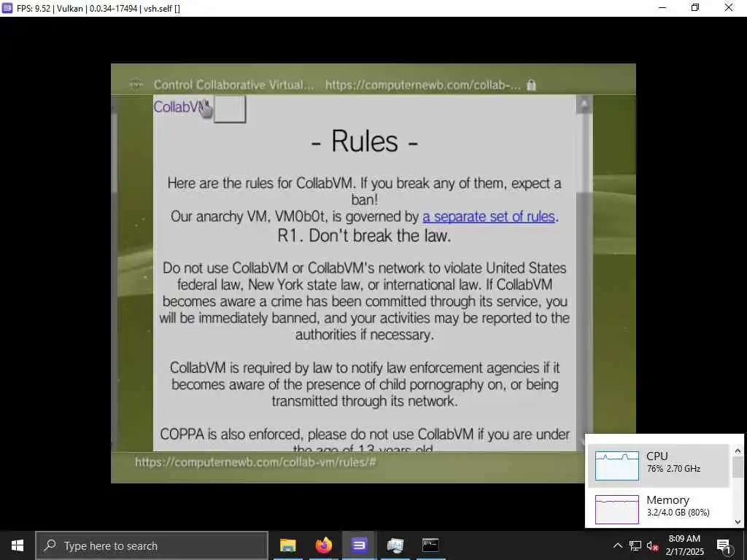747x560 pixels.
Task: Select the Memory entry in Task Manager summary
Action: tap(659, 508)
